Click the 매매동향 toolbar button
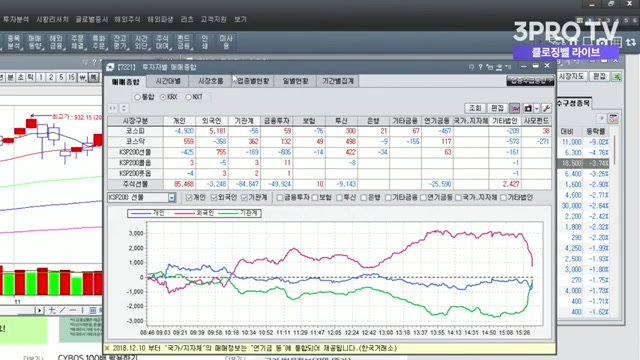640x360 pixels. pyautogui.click(x=35, y=42)
